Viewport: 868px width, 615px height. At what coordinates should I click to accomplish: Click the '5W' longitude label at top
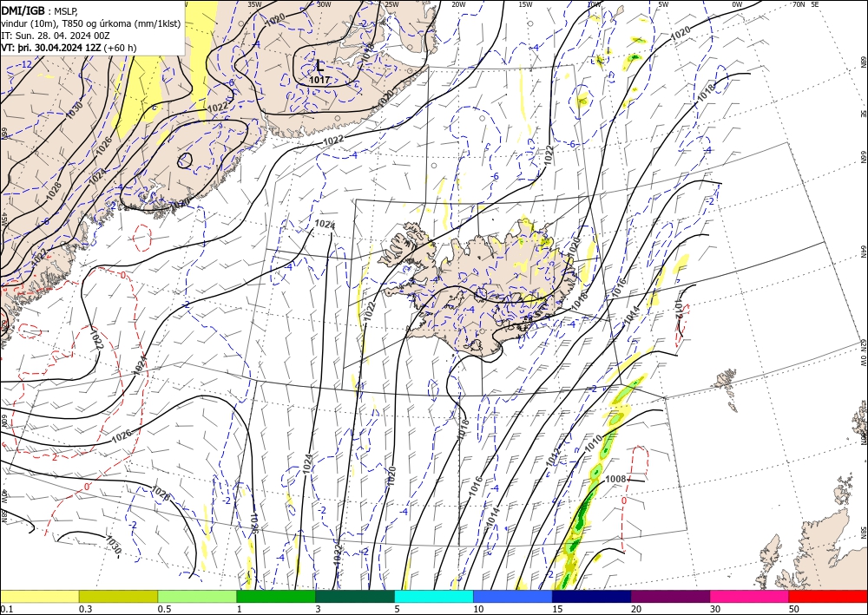(x=663, y=4)
